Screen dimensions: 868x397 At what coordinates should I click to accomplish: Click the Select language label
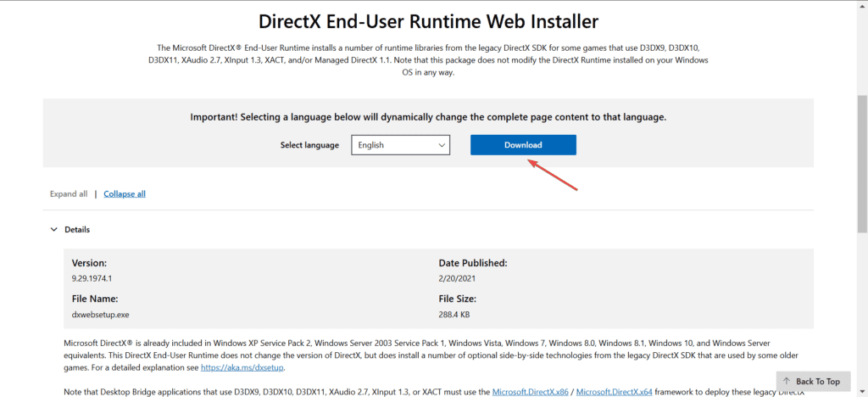point(309,145)
